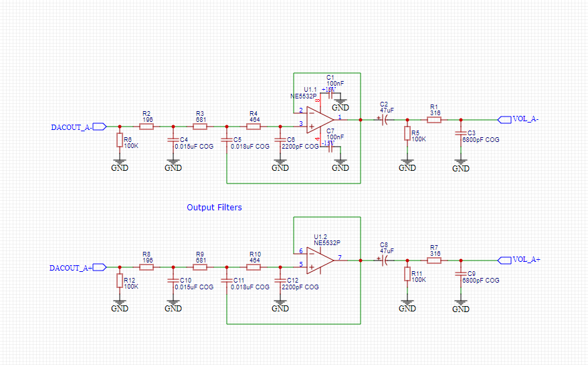Select the GND symbol below C12
Viewport: 588px width, 365px height.
[280, 306]
